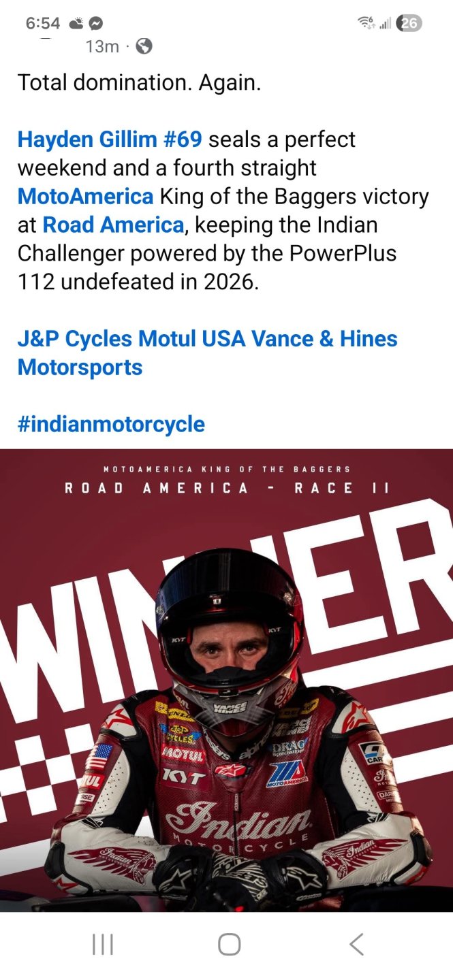Open the Road America tagged page
The image size is (453, 980).
(113, 225)
